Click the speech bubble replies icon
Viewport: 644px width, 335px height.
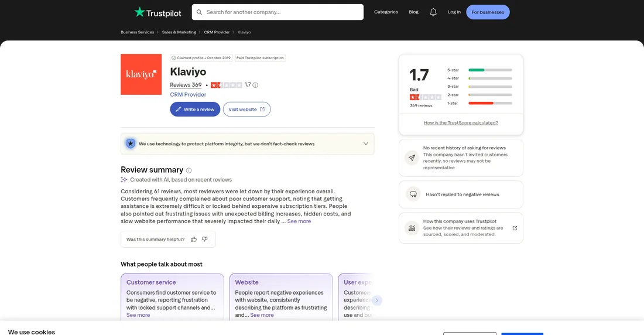pyautogui.click(x=413, y=194)
